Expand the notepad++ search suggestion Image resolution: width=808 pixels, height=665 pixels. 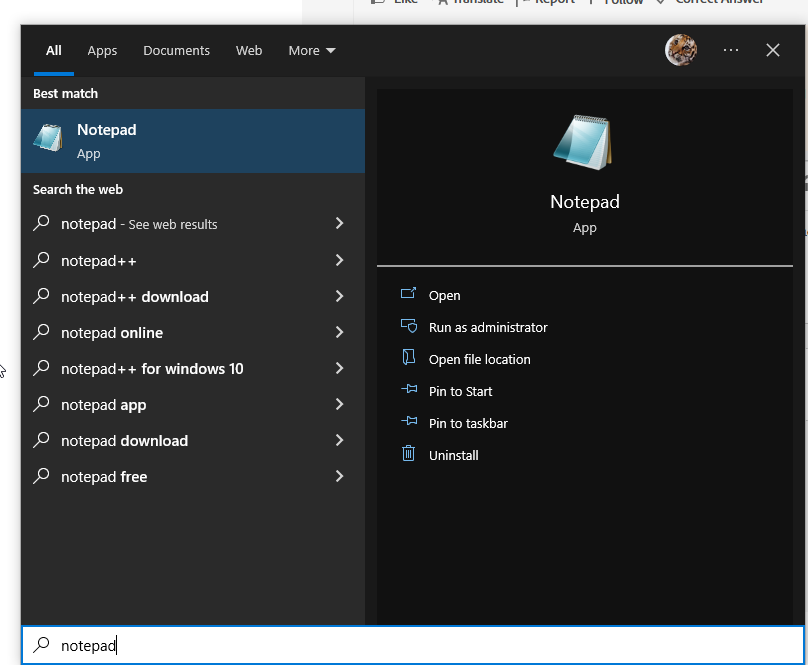(x=338, y=260)
